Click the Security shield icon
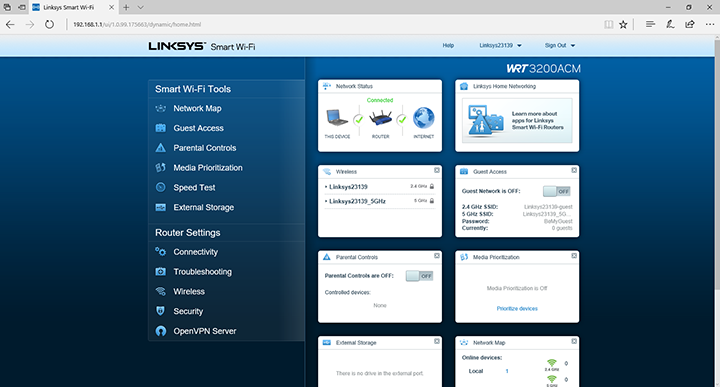This screenshot has height=387, width=720. (x=161, y=311)
